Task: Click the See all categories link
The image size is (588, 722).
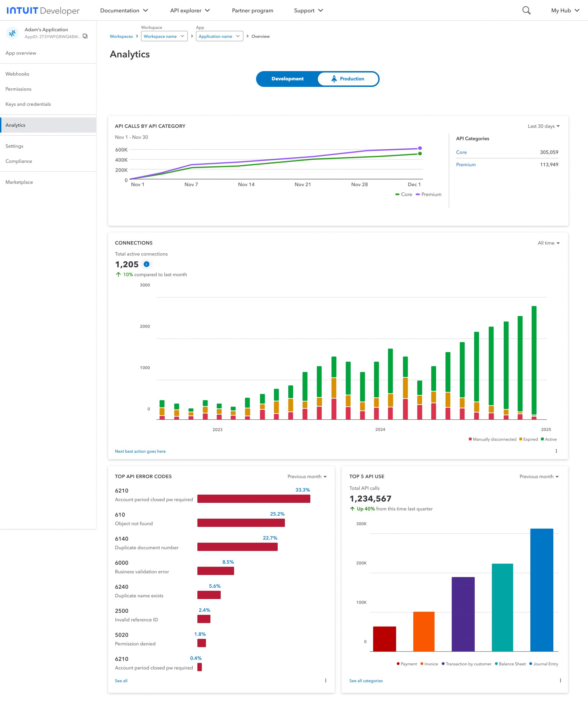Action: click(x=366, y=681)
